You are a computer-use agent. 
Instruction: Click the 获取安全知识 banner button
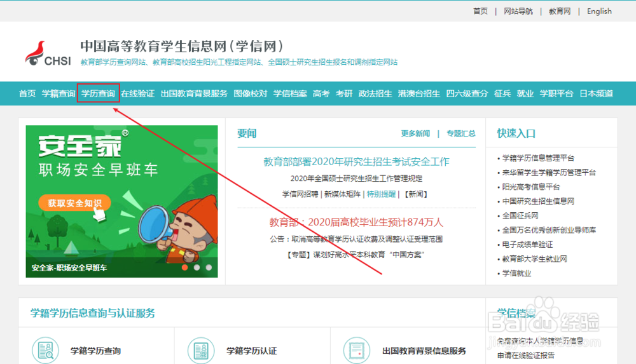pyautogui.click(x=74, y=203)
